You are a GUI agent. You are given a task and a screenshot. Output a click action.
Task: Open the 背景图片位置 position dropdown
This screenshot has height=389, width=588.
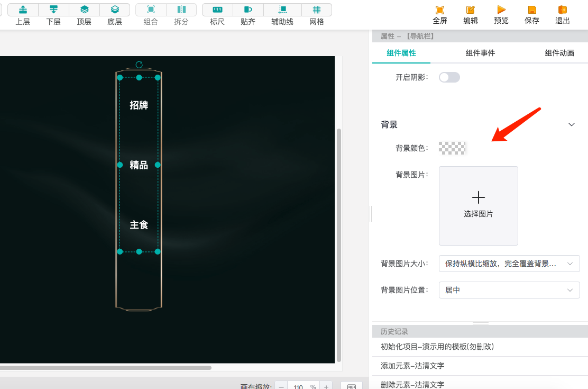click(509, 290)
